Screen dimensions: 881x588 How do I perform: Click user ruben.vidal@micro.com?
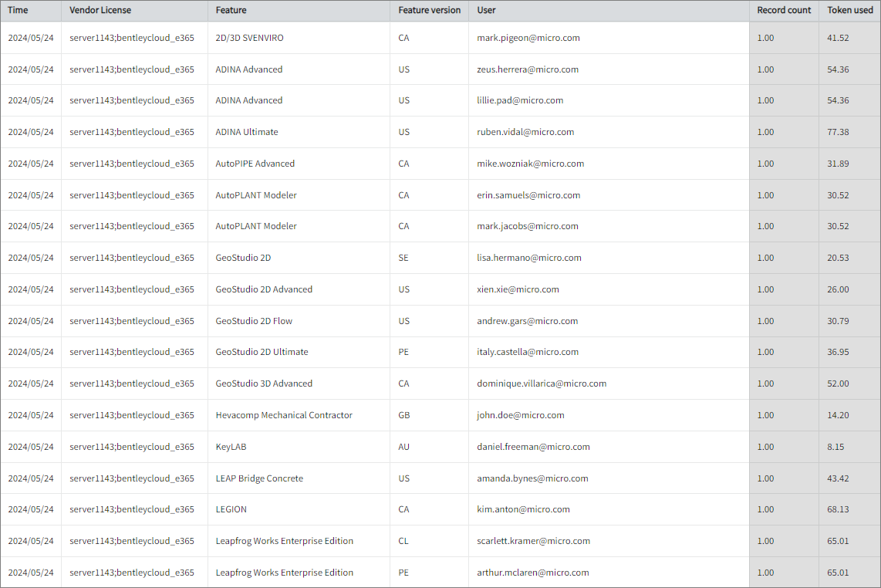click(525, 132)
